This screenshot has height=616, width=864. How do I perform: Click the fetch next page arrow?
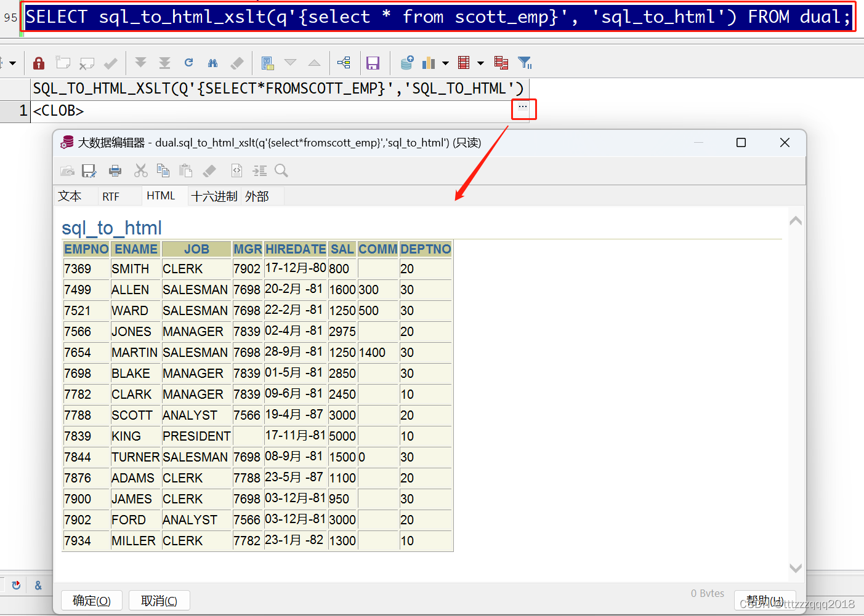click(140, 63)
